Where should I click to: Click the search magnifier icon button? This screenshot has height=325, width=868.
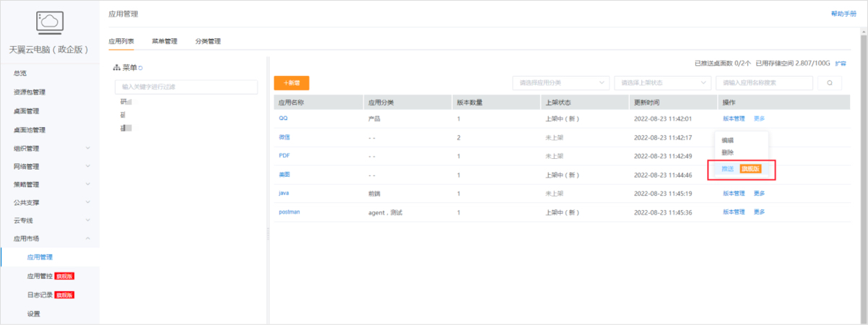click(829, 83)
